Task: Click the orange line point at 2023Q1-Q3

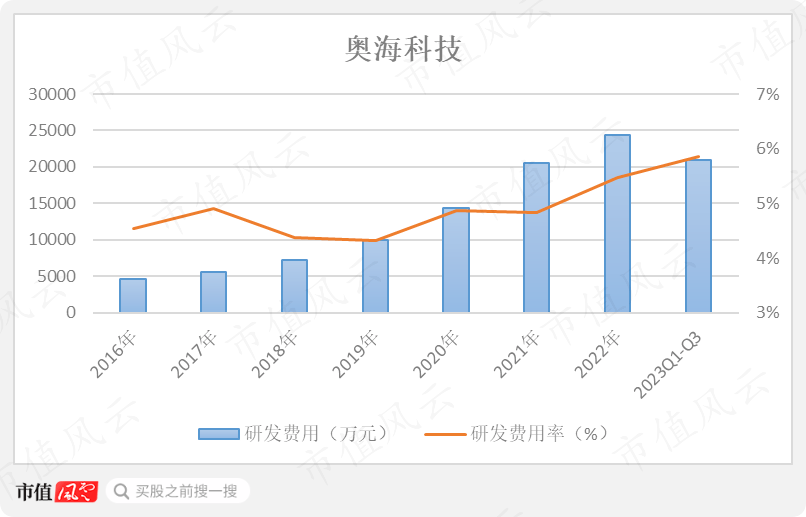Action: (x=698, y=157)
